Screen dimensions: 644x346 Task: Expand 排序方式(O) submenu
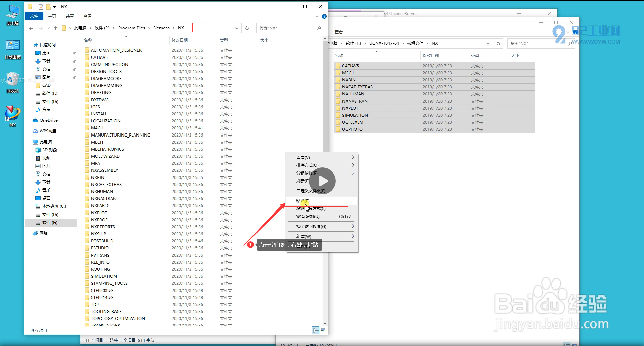(353, 165)
